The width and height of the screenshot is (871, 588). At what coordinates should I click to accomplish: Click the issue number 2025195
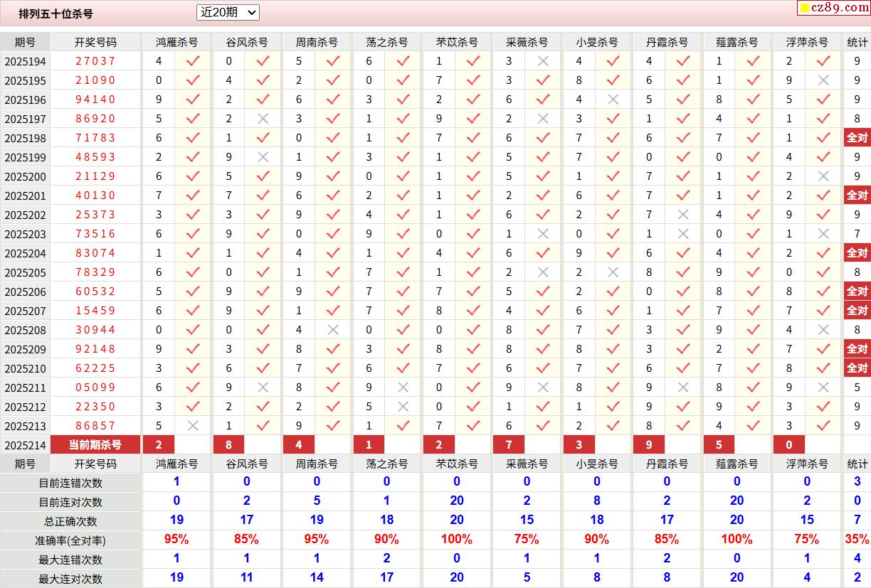click(x=25, y=81)
